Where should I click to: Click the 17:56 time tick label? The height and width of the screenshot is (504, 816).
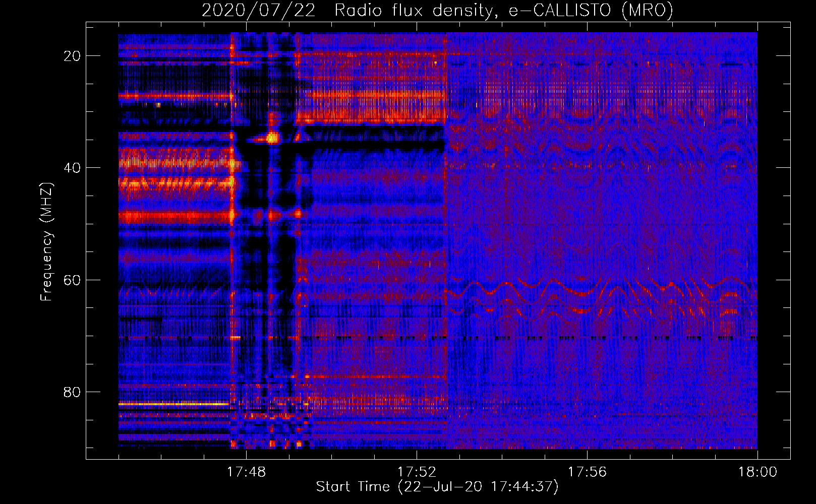[587, 472]
